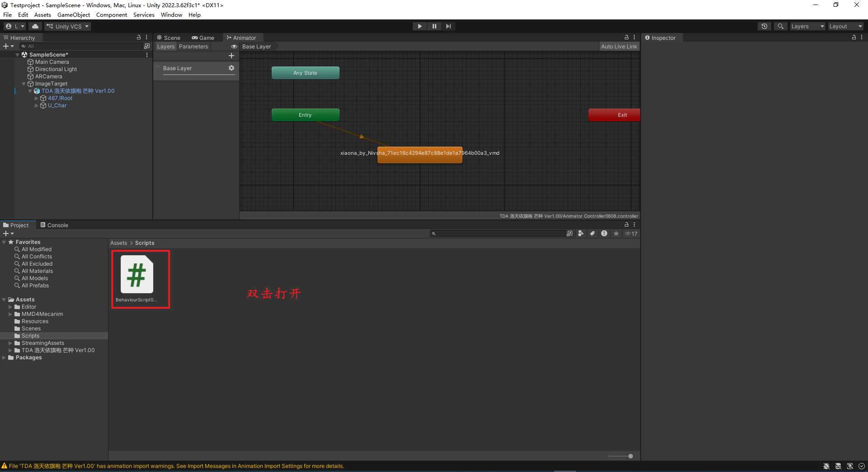Open the account dropdown
Image resolution: width=868 pixels, height=472 pixels.
[15, 26]
